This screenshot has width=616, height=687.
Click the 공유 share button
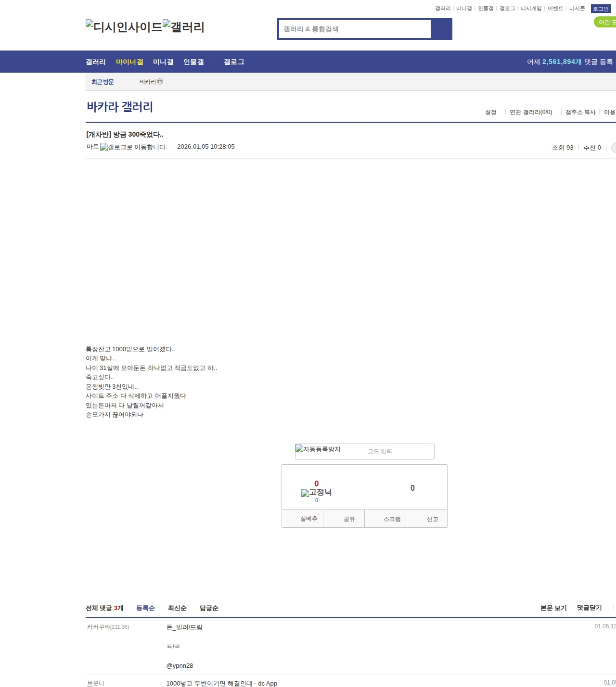[349, 519]
